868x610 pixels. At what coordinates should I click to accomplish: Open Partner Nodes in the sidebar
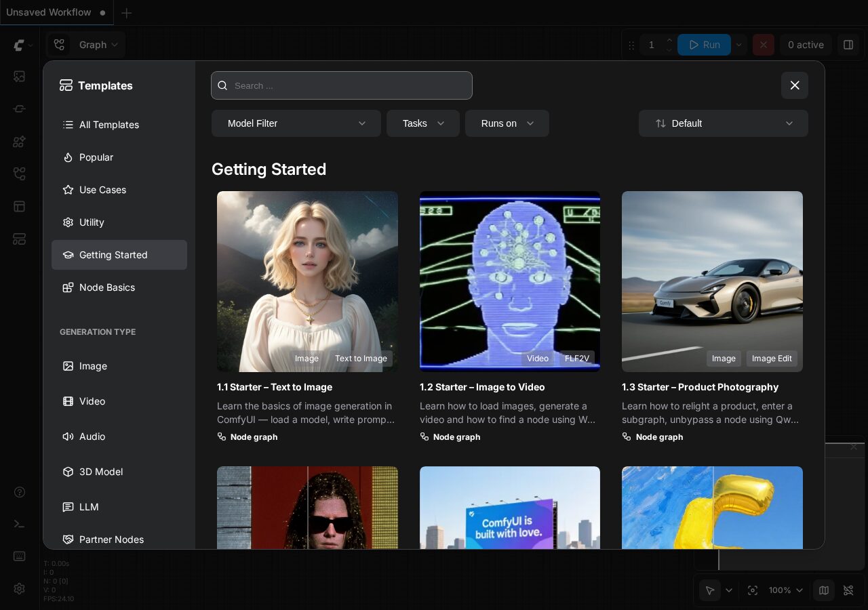119,540
